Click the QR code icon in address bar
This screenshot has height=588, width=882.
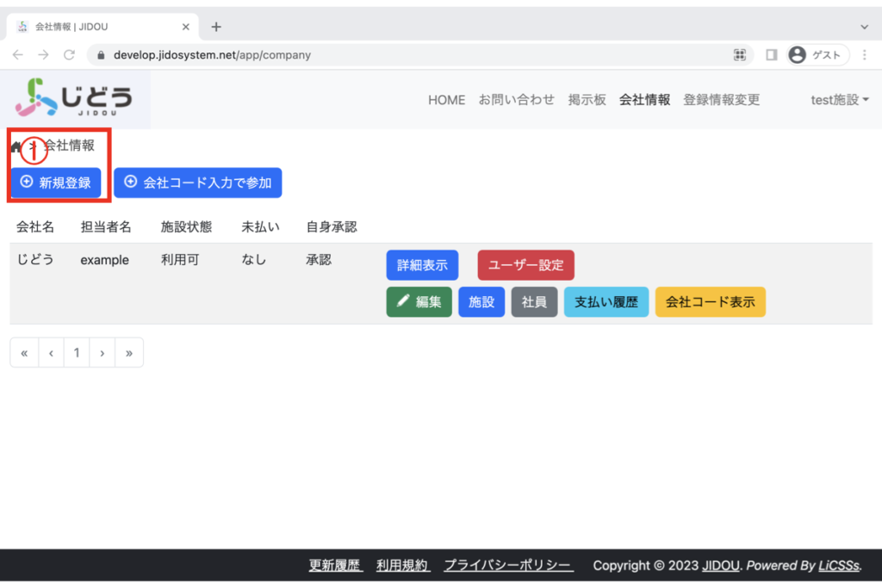click(x=739, y=55)
